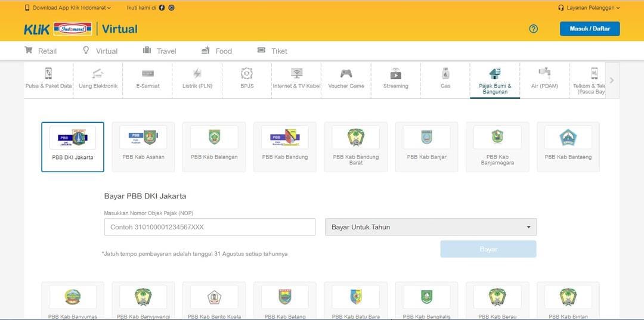The image size is (644, 320).
Task: Open the Internet & TV Kabel category
Action: (x=296, y=80)
